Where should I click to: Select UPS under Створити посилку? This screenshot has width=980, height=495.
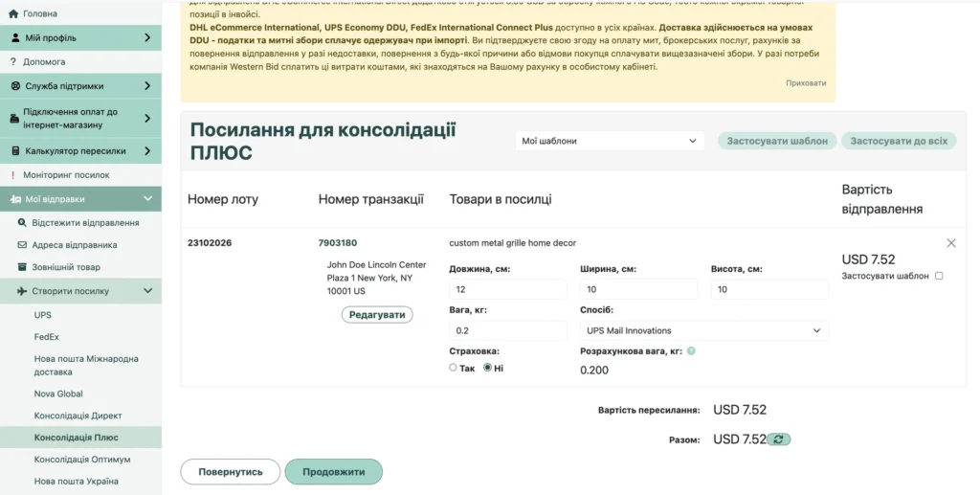coord(43,315)
